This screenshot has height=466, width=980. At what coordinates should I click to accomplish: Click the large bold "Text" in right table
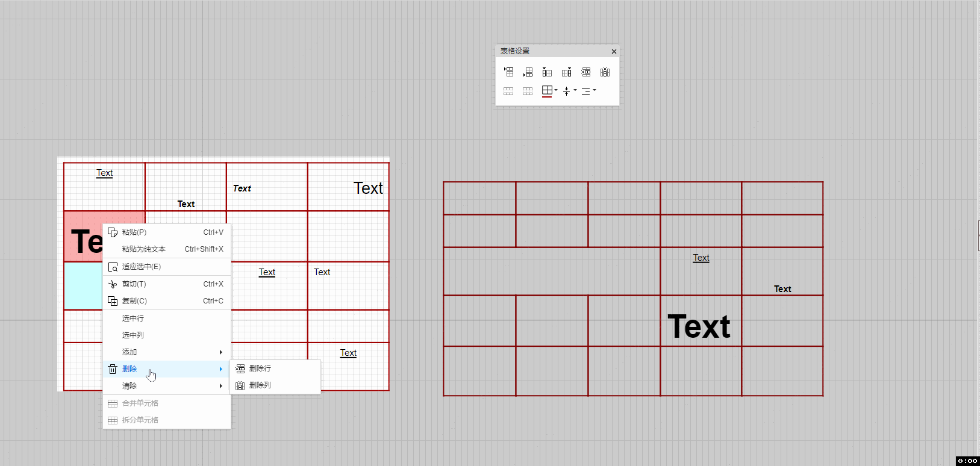coord(699,326)
